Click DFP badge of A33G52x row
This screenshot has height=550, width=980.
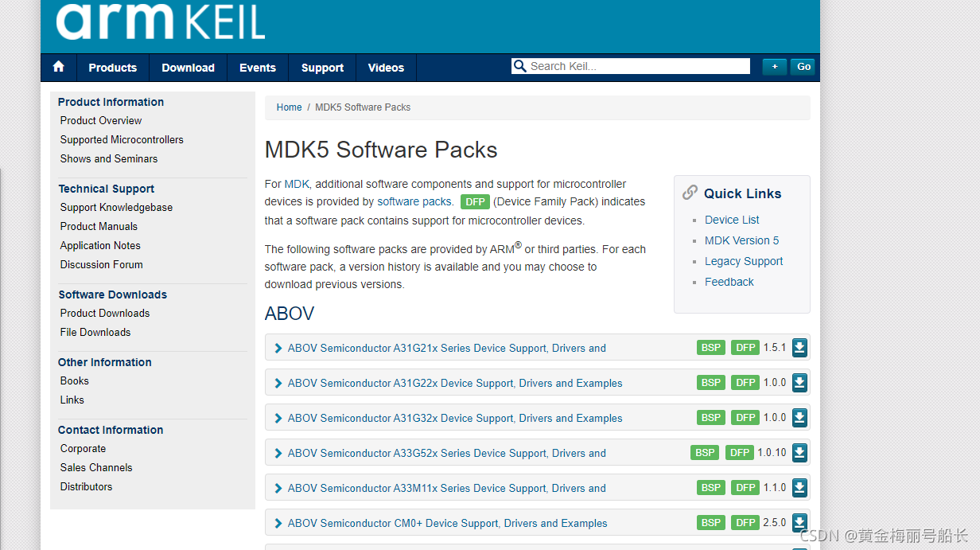(739, 453)
